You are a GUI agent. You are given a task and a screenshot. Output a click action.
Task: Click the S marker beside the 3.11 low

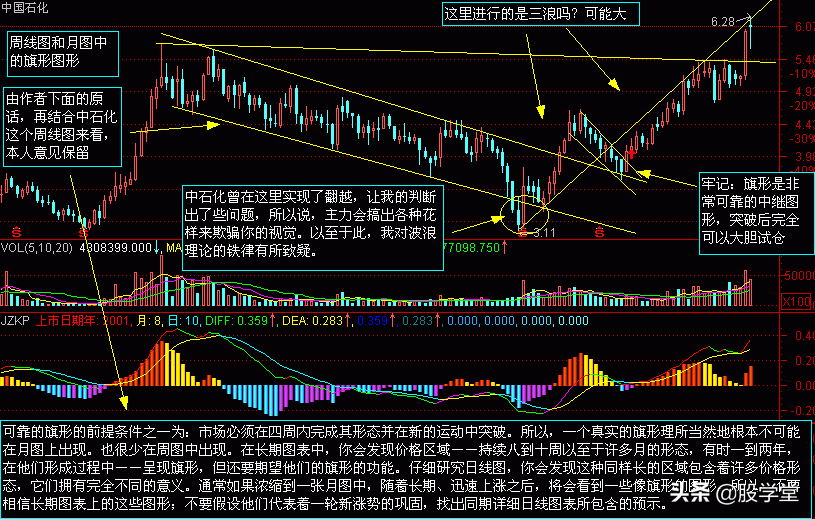523,230
